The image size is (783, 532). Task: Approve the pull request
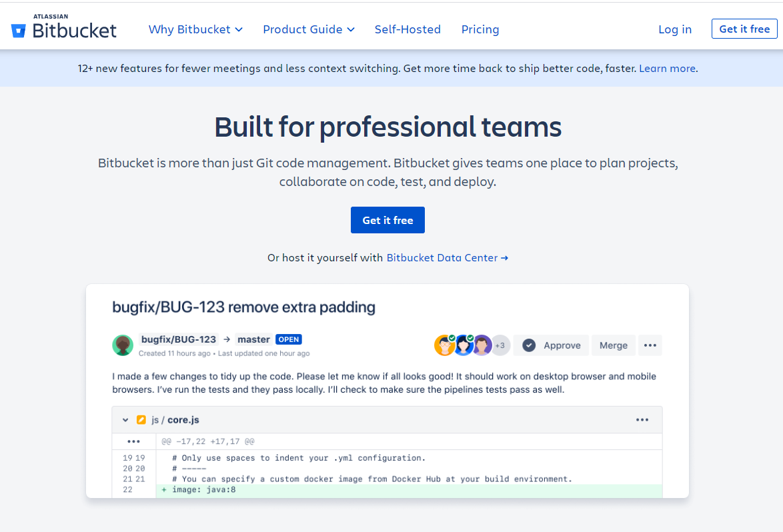coord(552,345)
